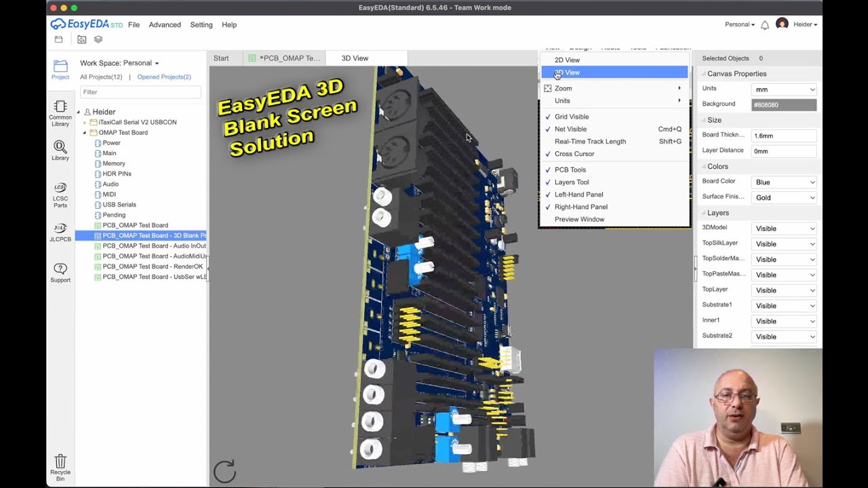Viewport: 868px width, 488px height.
Task: Click the Heider user avatar
Action: (x=782, y=24)
